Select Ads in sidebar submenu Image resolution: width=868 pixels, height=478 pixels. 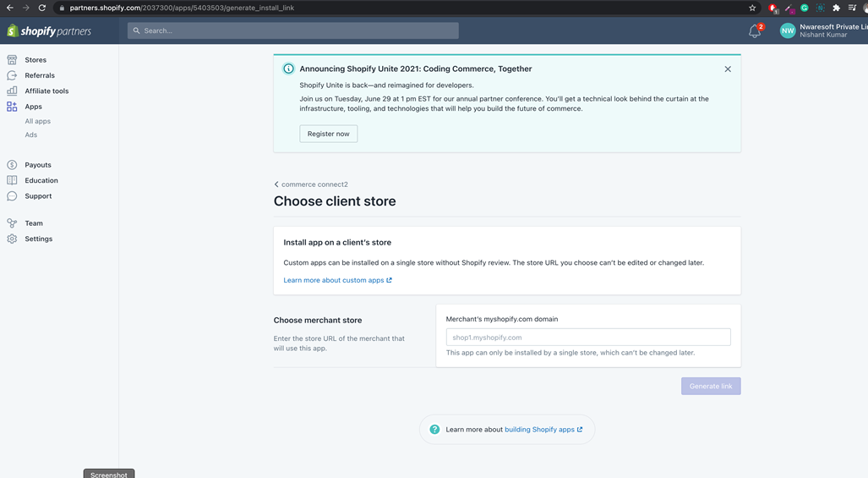[30, 135]
